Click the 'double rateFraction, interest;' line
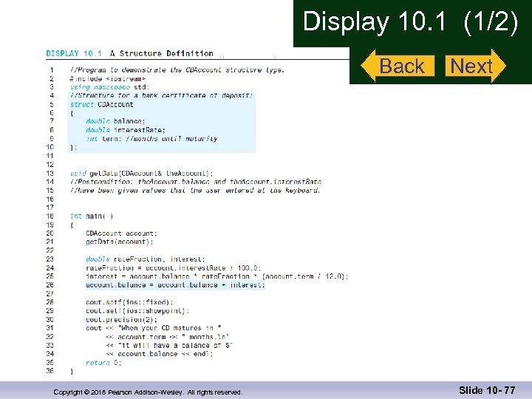Image resolution: width=532 pixels, height=399 pixels. click(146, 259)
